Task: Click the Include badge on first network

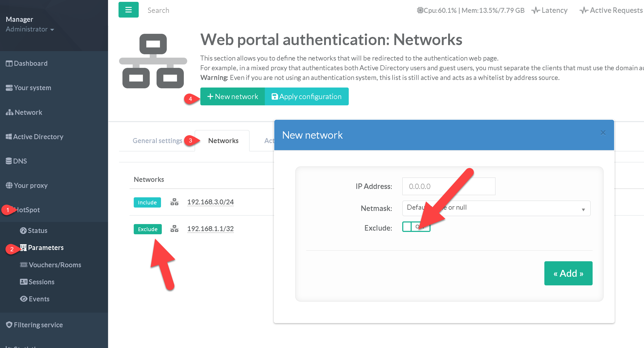Action: (x=147, y=202)
